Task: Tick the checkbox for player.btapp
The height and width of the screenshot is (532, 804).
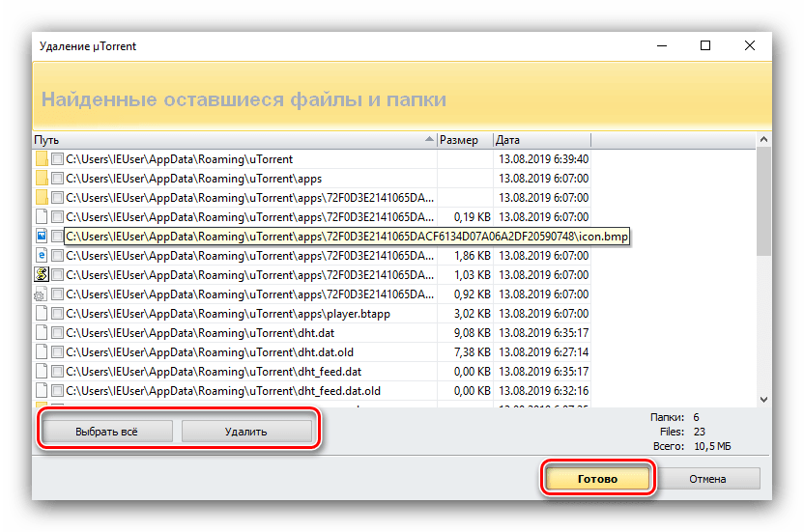Action: [x=58, y=313]
